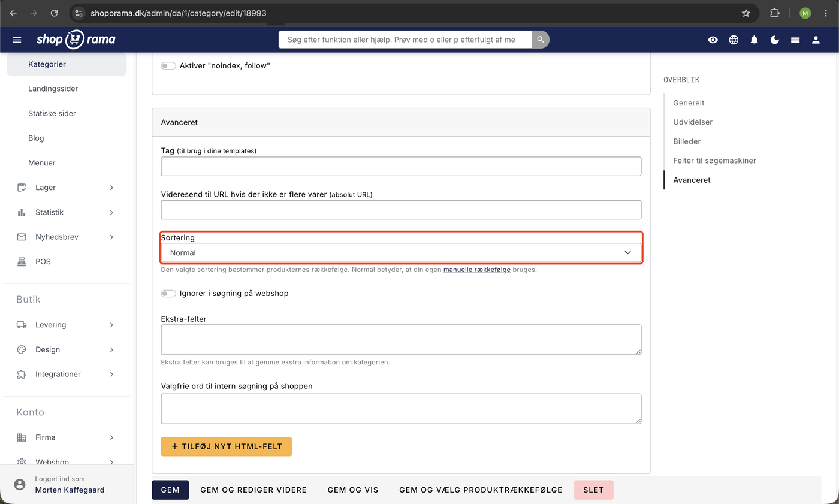839x504 pixels.
Task: Open the Sortering dropdown set to Normal
Action: [401, 253]
